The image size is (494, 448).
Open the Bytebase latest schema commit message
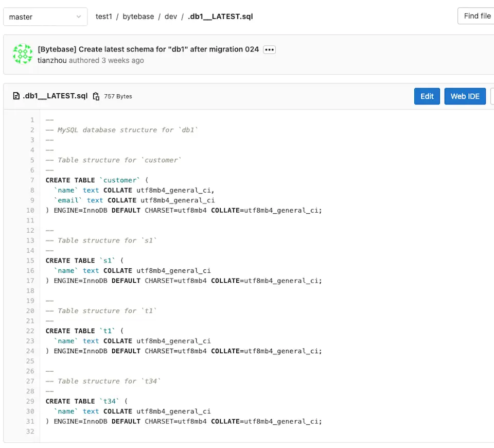coord(148,49)
